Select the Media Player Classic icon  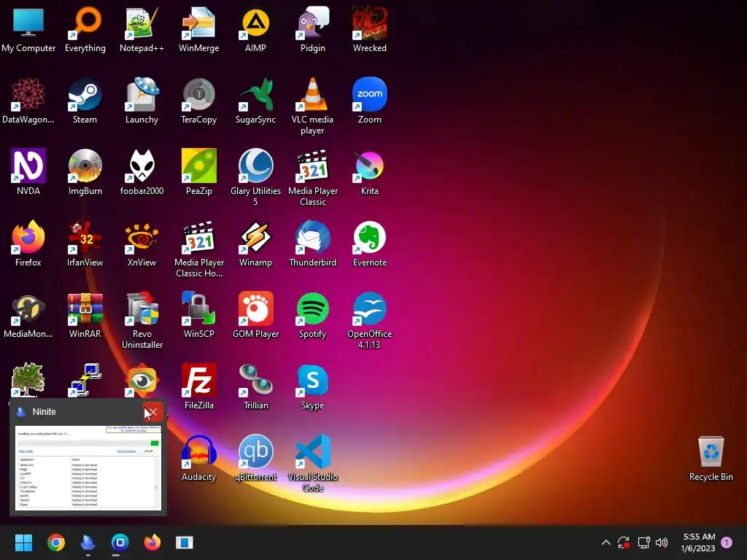pyautogui.click(x=312, y=178)
